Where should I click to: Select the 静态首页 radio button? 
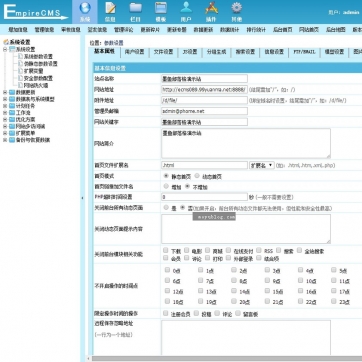(166, 176)
